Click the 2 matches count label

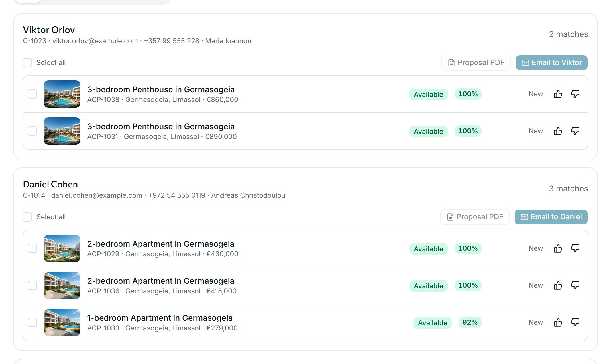569,34
